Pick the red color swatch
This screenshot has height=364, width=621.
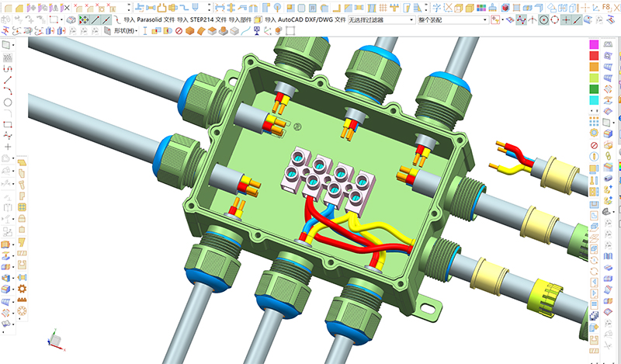coord(594,56)
